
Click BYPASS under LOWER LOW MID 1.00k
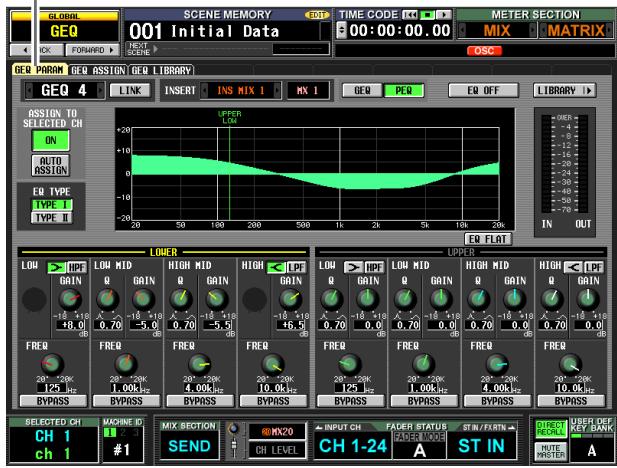(126, 401)
